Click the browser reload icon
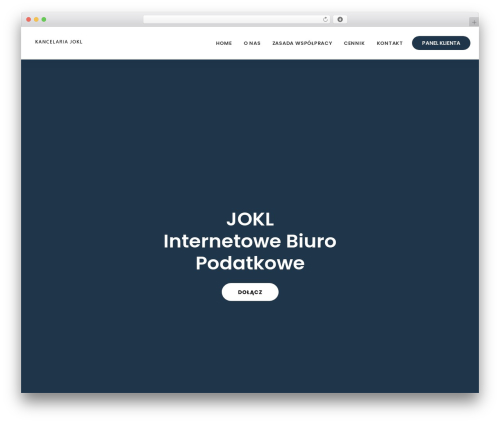Screen dimensions: 500x423 pos(325,20)
